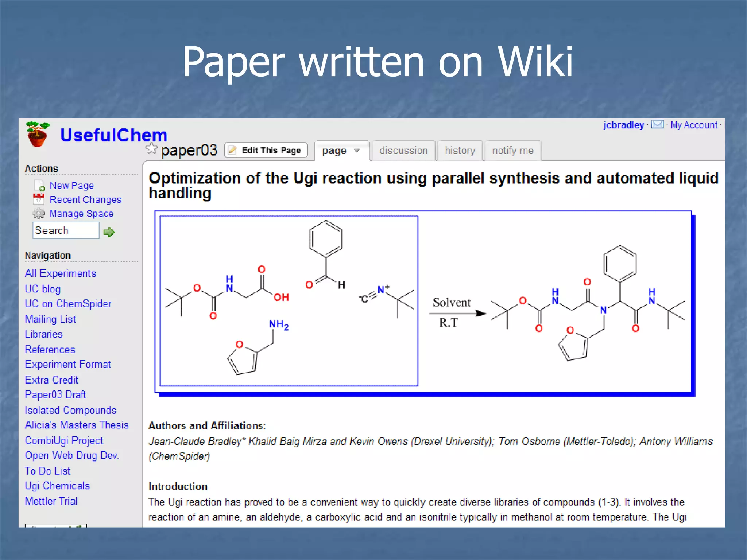Open Alicia's Masters Thesis link
Image resolution: width=747 pixels, height=560 pixels.
[77, 425]
